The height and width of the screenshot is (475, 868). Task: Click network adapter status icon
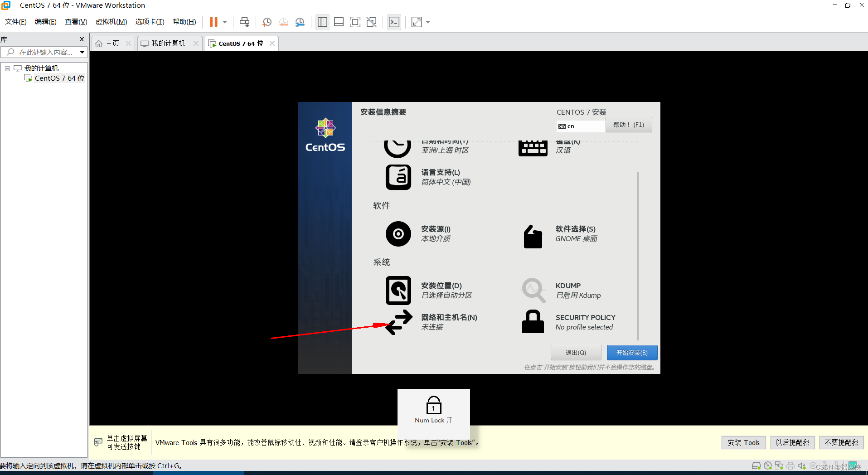tap(779, 466)
